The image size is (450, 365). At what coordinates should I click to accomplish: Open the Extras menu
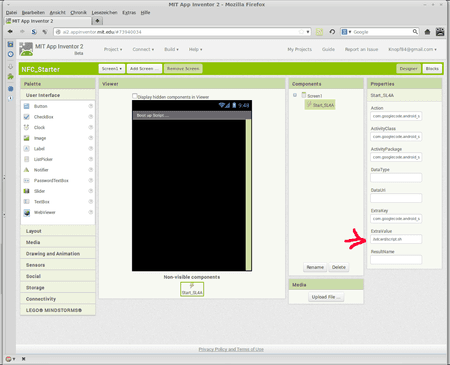click(x=129, y=12)
